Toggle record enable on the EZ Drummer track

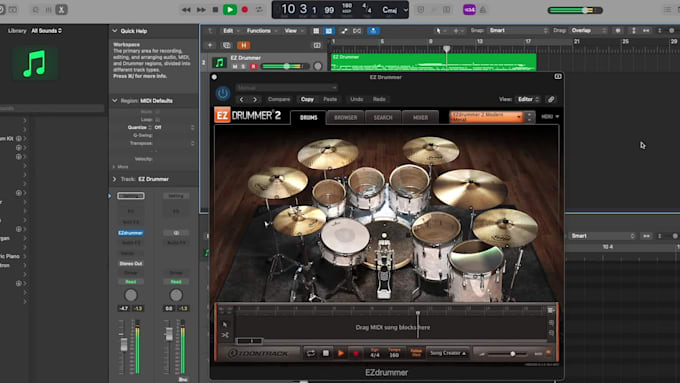pos(254,66)
